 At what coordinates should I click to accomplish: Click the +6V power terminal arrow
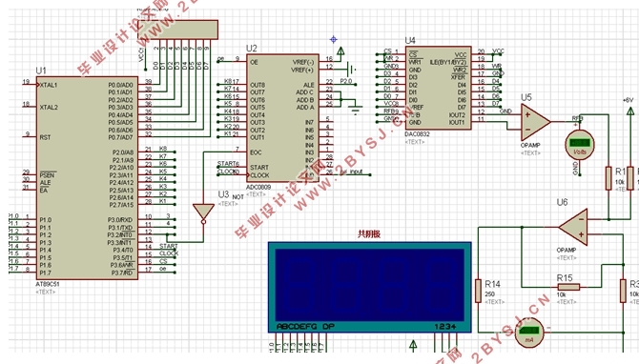tap(630, 111)
